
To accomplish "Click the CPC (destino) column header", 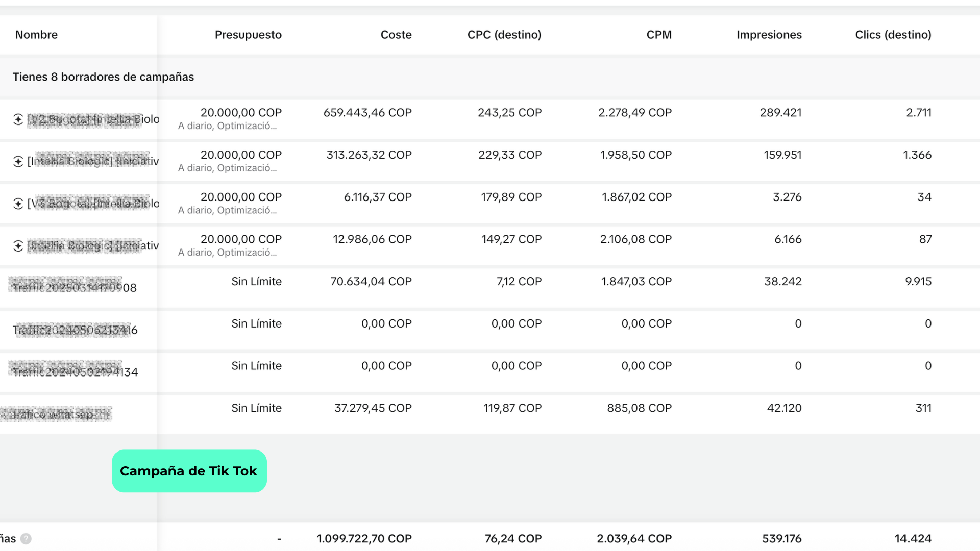I will tap(504, 35).
